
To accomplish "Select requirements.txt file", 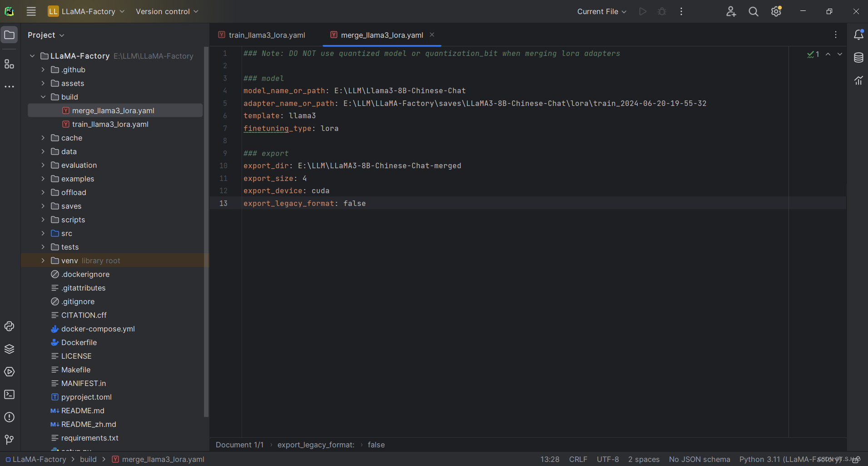I will 90,438.
